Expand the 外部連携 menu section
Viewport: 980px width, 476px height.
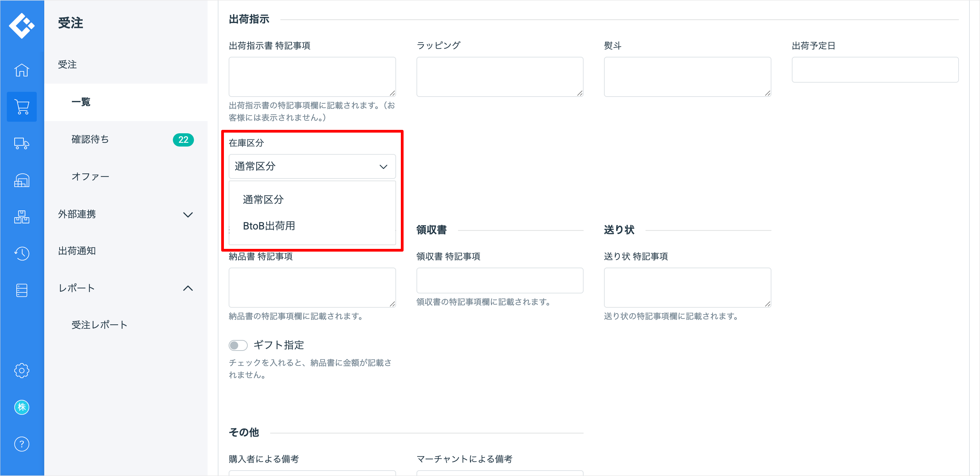coord(126,215)
